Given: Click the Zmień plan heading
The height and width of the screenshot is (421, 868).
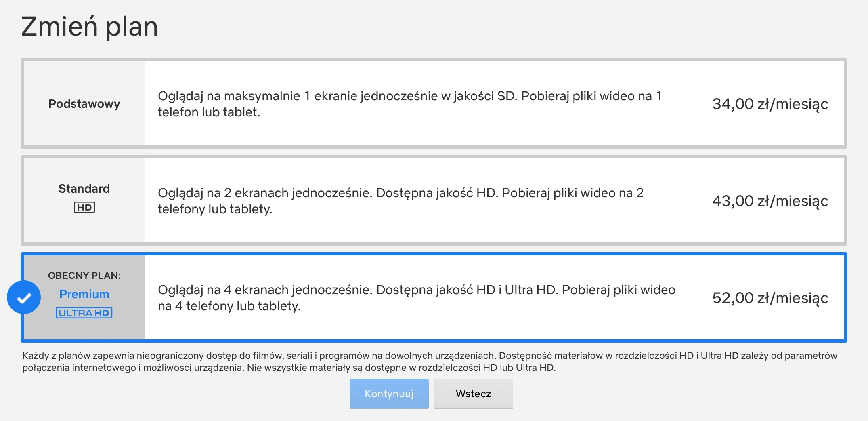Looking at the screenshot, I should click(x=90, y=27).
